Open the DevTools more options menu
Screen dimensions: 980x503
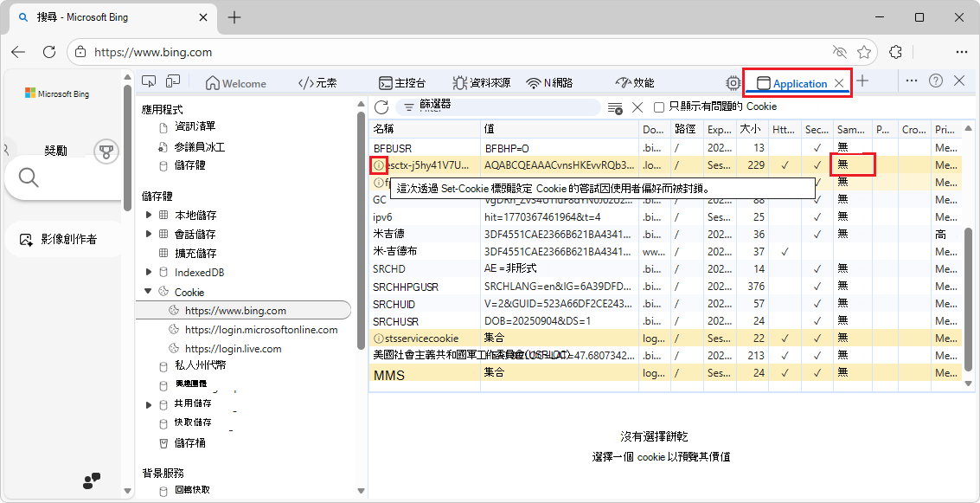912,81
